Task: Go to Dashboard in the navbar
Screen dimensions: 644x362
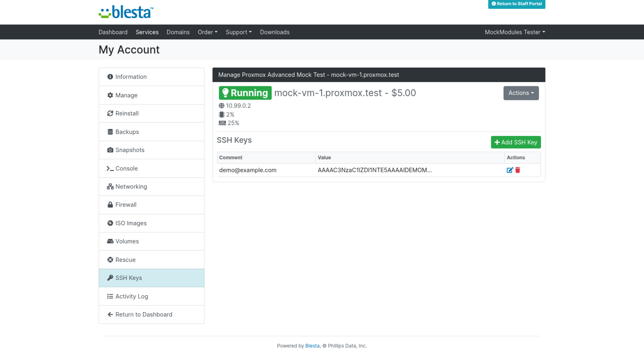Action: (x=113, y=32)
